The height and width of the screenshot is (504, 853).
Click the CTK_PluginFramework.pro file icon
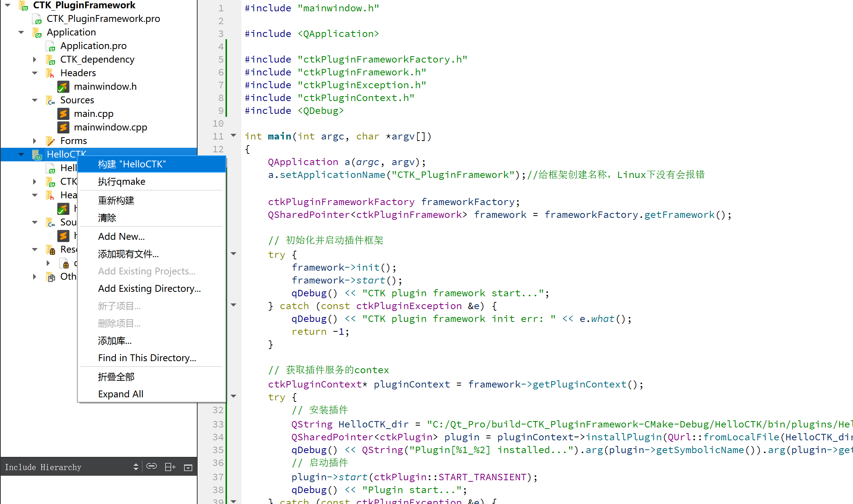point(37,19)
